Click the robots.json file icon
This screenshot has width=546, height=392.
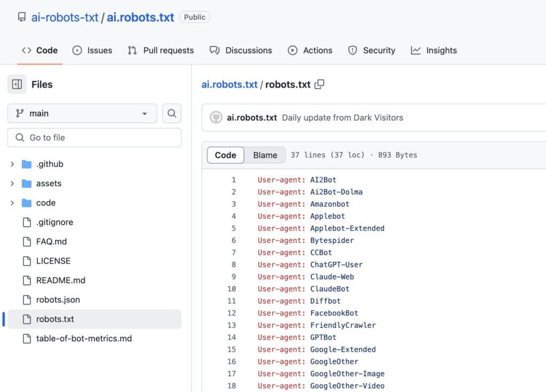(x=27, y=300)
